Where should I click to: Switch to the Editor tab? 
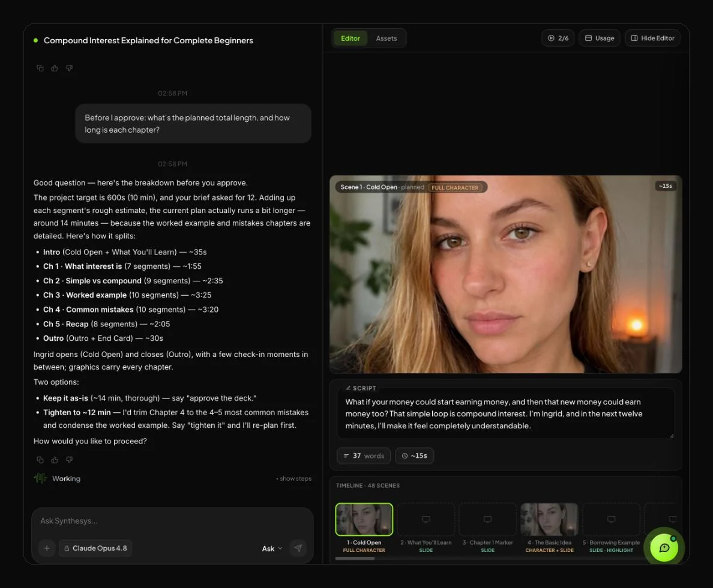click(x=350, y=38)
